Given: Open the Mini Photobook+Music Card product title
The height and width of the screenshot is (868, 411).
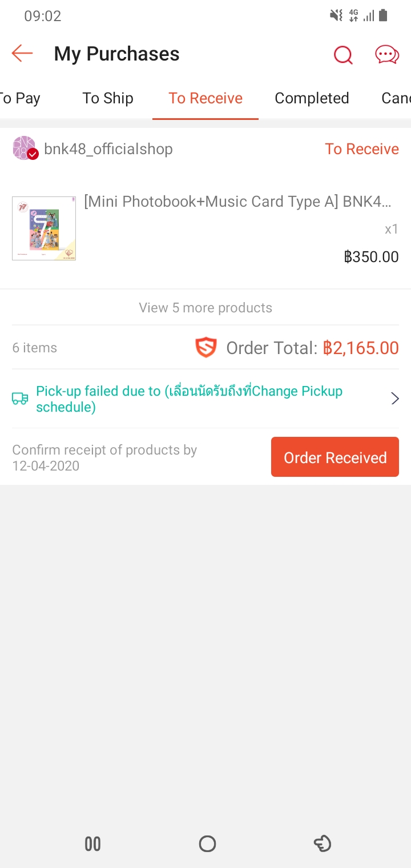Looking at the screenshot, I should click(x=237, y=202).
